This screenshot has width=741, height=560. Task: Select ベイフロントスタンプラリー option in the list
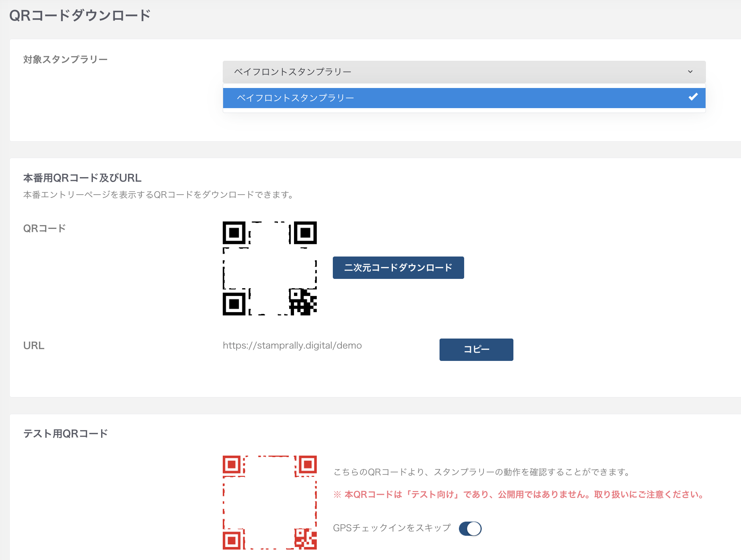(464, 98)
